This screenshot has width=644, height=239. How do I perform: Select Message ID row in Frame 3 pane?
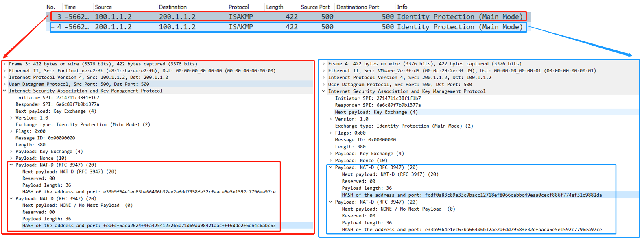pos(45,138)
